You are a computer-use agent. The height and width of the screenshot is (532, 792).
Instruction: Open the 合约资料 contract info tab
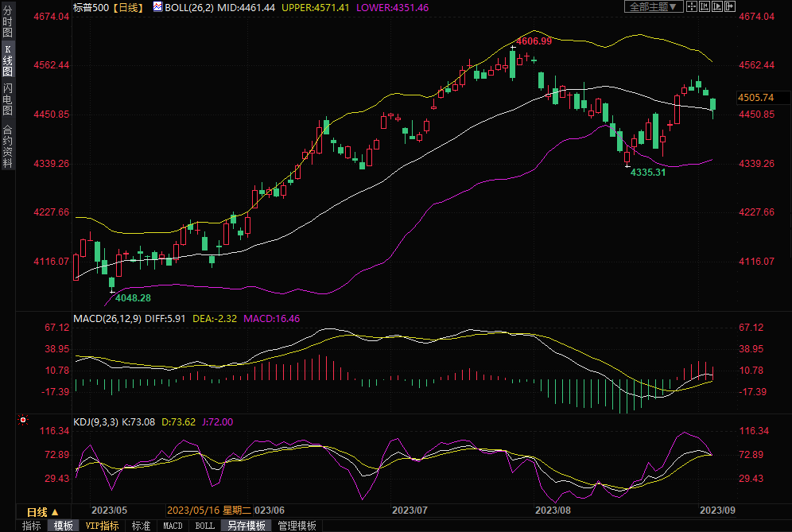point(7,146)
